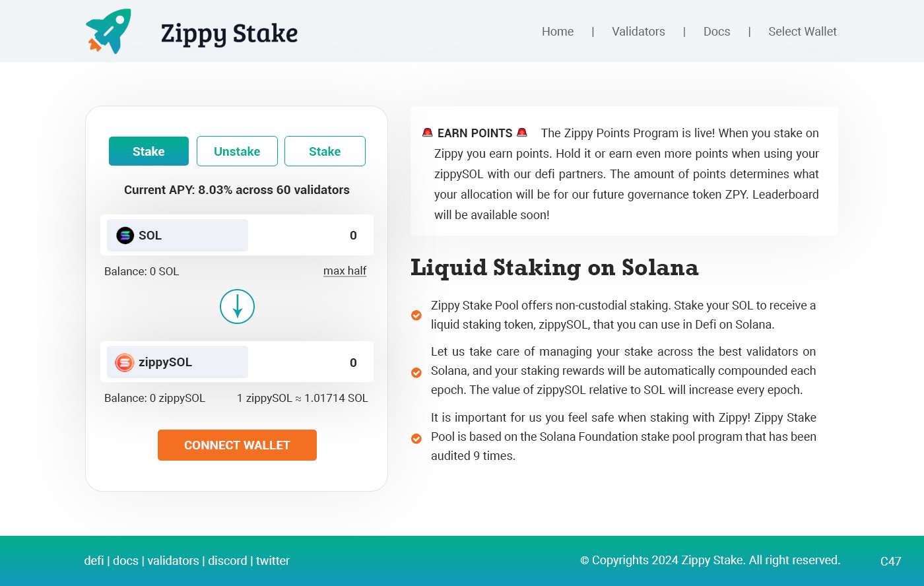Switch to the Unstake tab
Screen dimensions: 924x586
237,151
